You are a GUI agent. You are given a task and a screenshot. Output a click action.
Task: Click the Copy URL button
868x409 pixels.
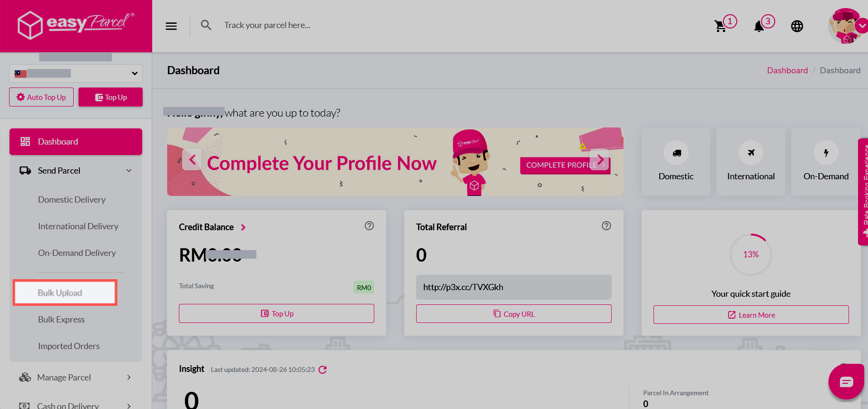tap(514, 314)
